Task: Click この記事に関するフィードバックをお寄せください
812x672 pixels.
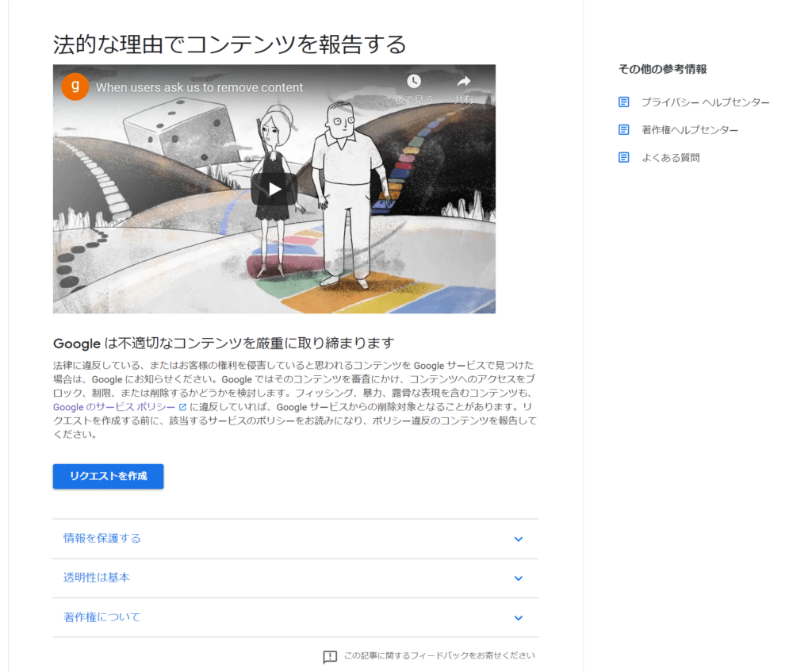Action: [439, 655]
